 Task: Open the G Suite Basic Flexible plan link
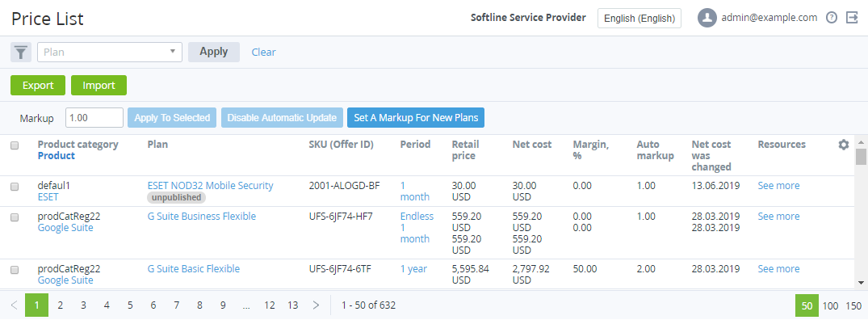click(194, 268)
